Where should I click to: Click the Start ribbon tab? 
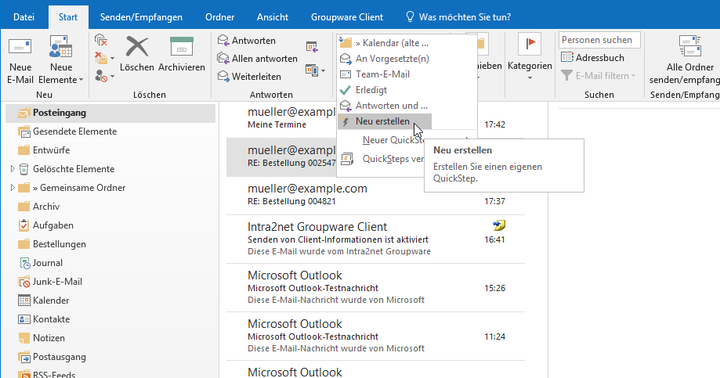(x=68, y=17)
